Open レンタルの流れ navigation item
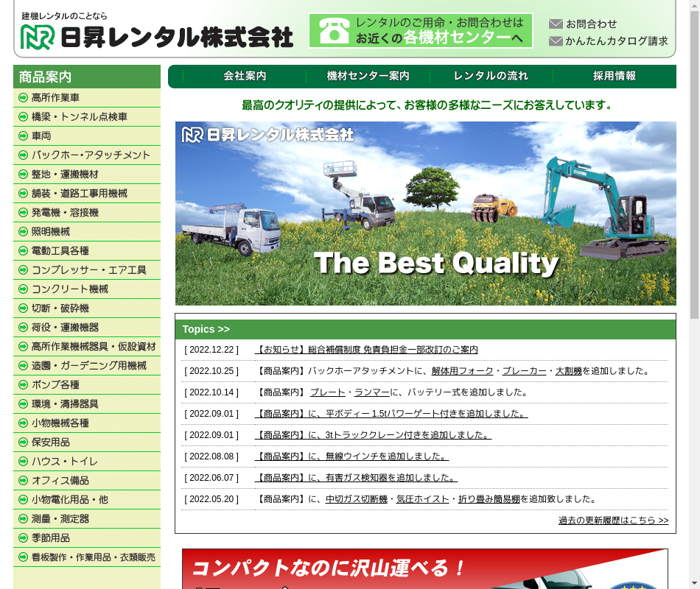Screen dimensions: 700x589 click(x=491, y=77)
